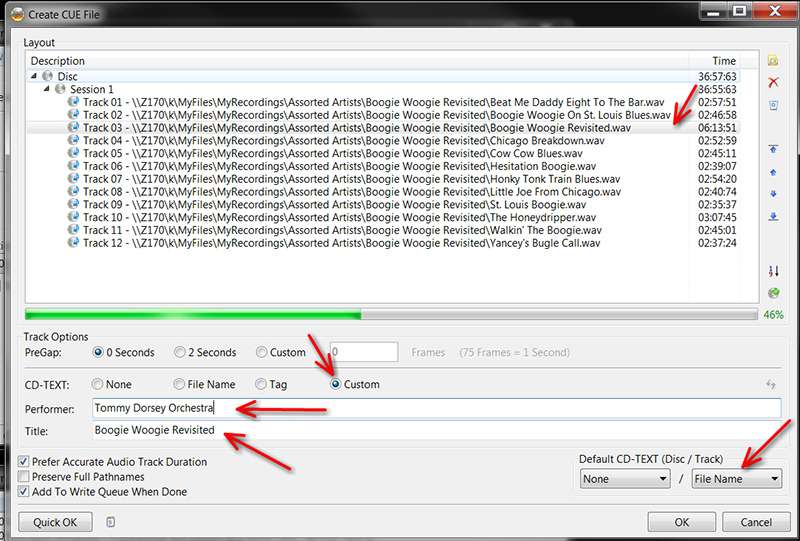Click the 36:57:63 disc time value
Viewport: 800px width, 541px height.
tap(717, 76)
